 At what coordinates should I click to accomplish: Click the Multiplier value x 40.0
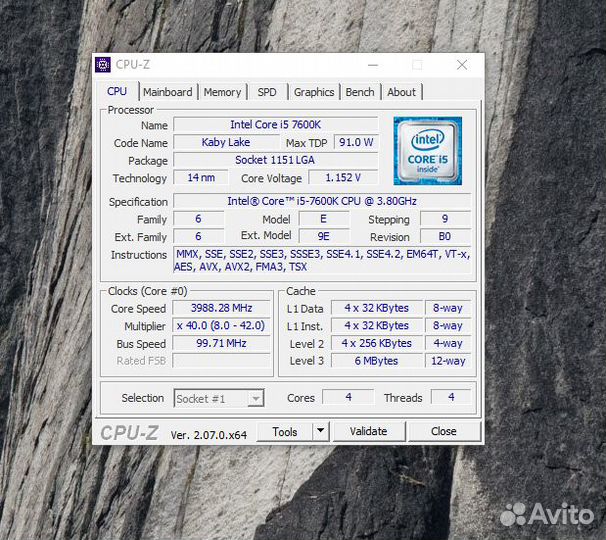(x=221, y=325)
